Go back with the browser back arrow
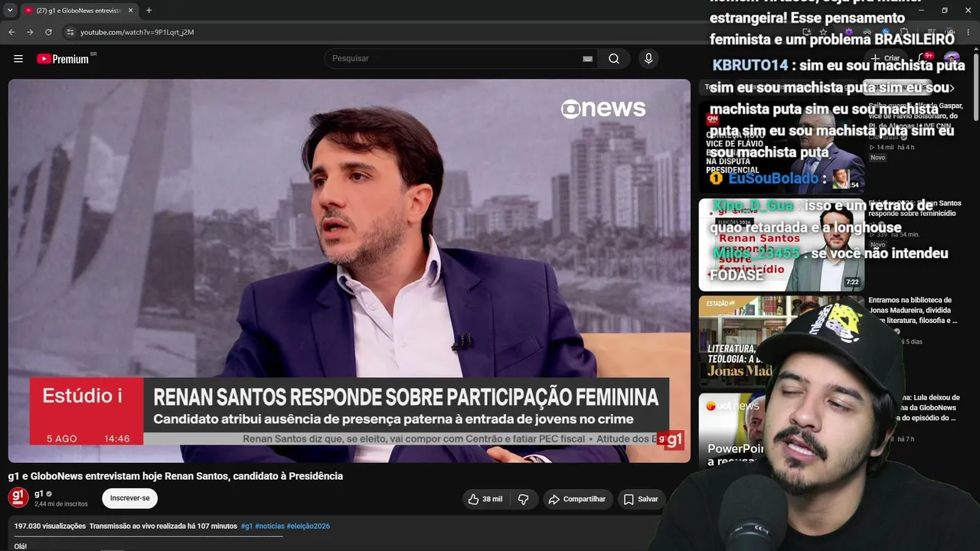The image size is (980, 551). 11,32
